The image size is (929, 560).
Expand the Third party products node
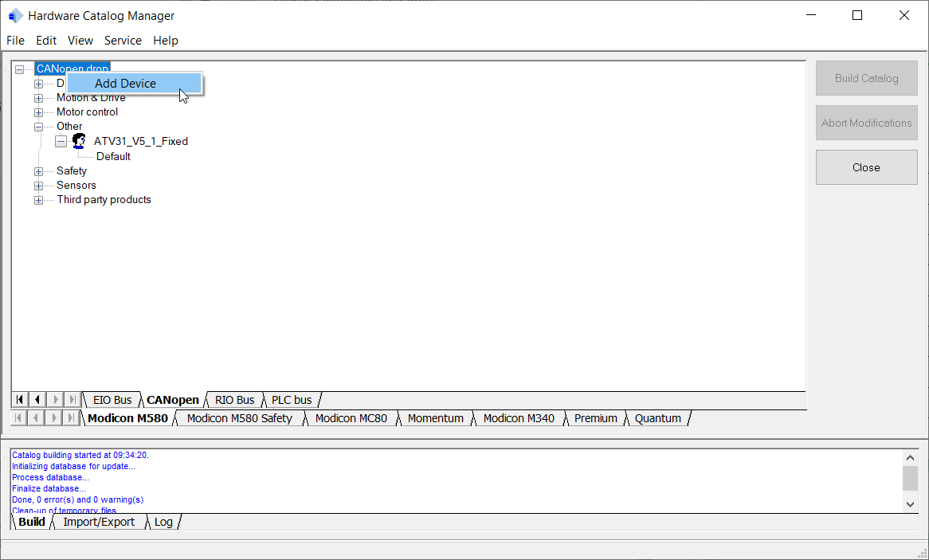(x=38, y=200)
